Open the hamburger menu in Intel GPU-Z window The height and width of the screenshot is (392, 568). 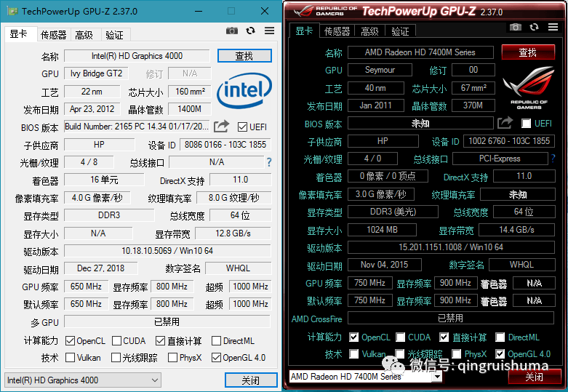269,31
